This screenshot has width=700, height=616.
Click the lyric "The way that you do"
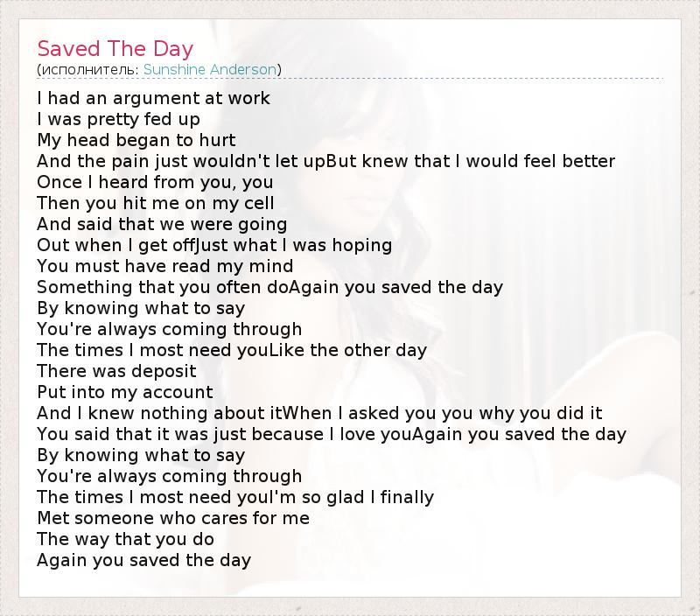coord(125,539)
